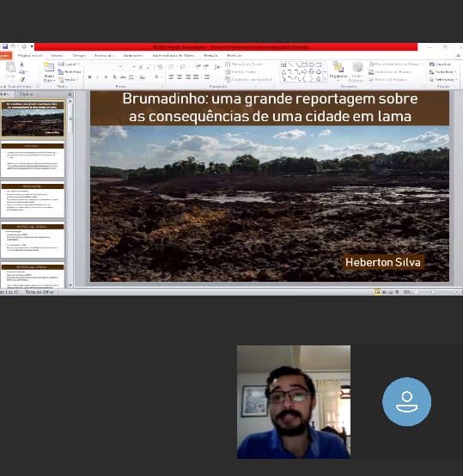Click the numbered list icon

point(184,67)
